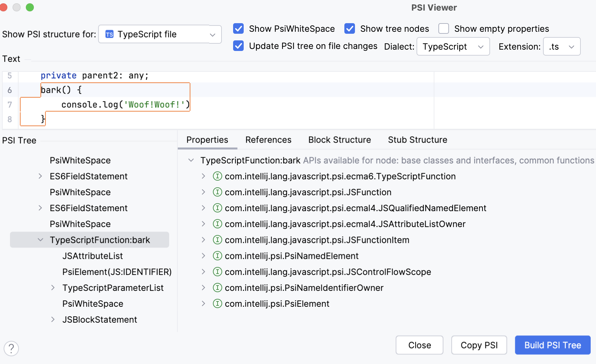This screenshot has height=364, width=596.
Task: Click the Copy PSI button
Action: 479,345
